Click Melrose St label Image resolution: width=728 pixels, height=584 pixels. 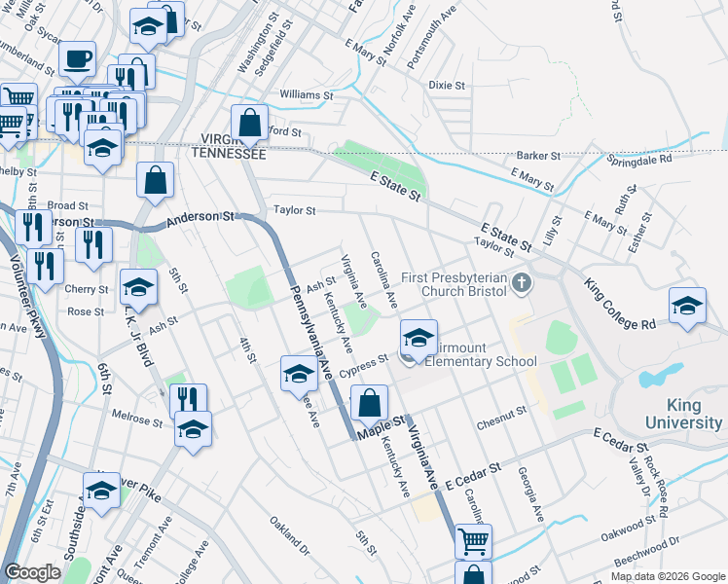pyautogui.click(x=137, y=419)
